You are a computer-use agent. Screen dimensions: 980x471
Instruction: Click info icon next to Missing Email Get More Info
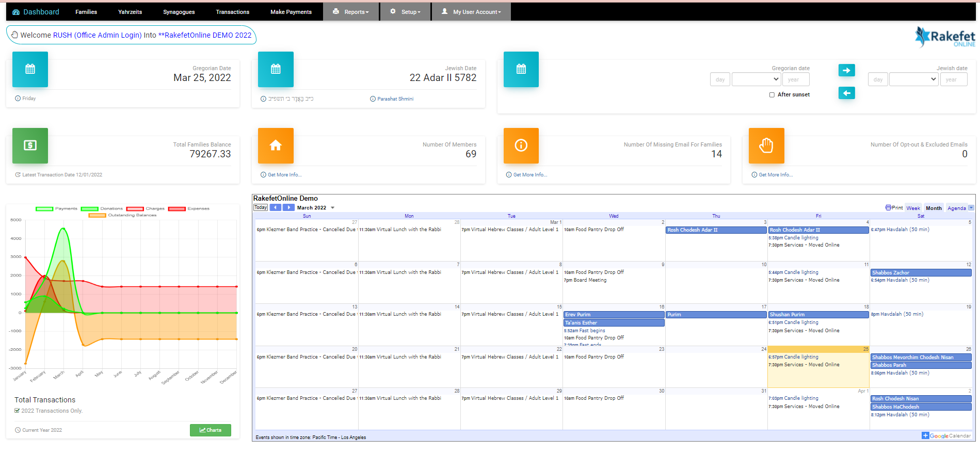(509, 174)
